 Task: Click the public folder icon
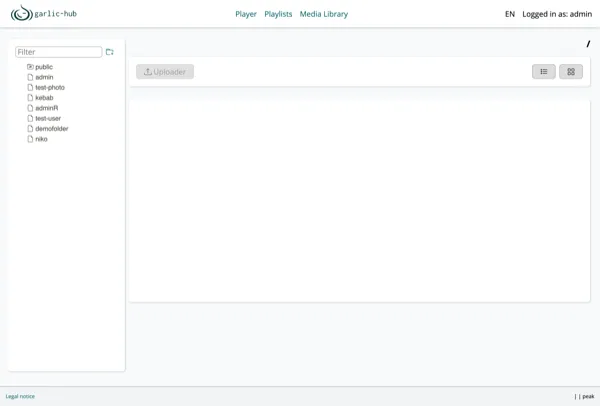pos(30,67)
